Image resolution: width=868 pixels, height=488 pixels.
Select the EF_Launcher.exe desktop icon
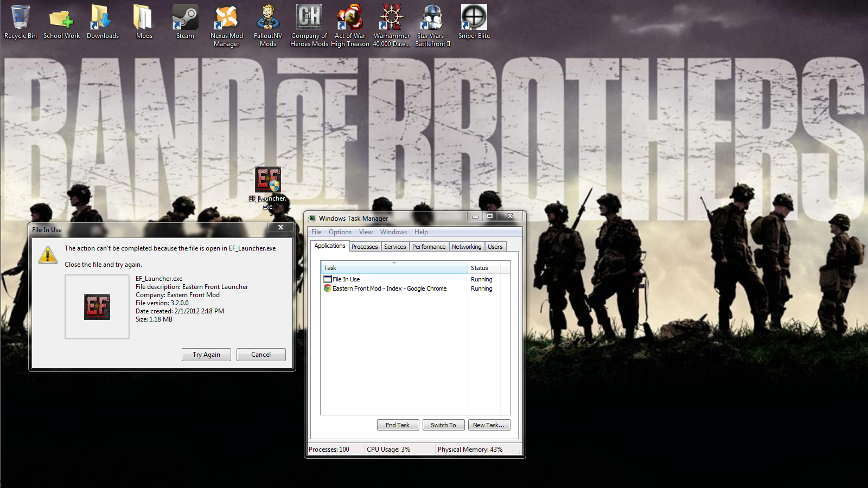point(268,188)
